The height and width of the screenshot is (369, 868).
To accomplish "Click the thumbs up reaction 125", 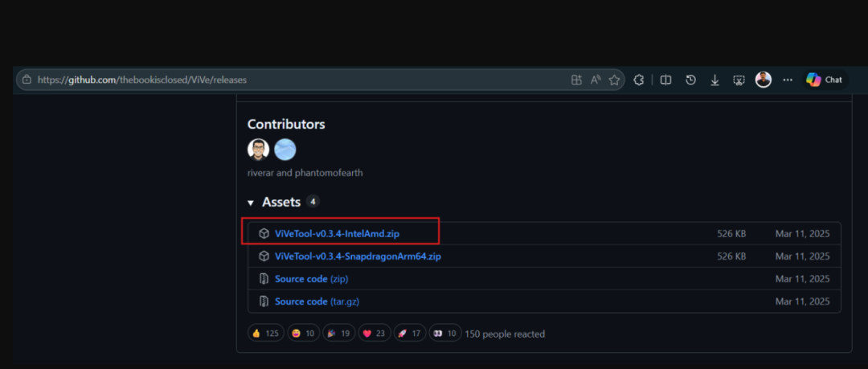I will pyautogui.click(x=266, y=334).
